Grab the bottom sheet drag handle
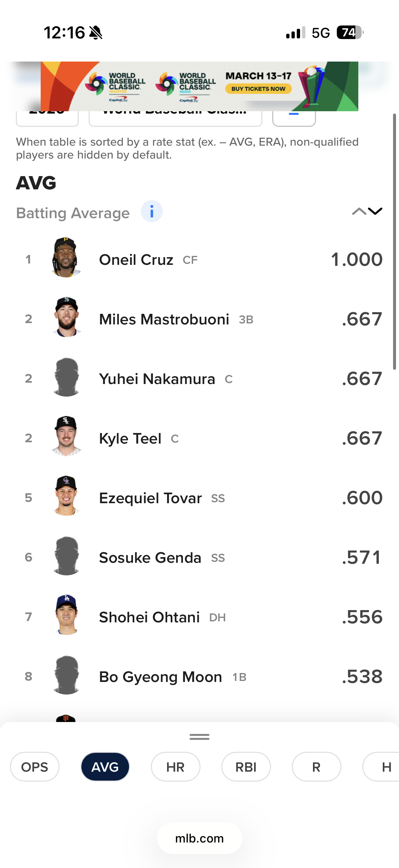399x868 pixels. coord(199,737)
